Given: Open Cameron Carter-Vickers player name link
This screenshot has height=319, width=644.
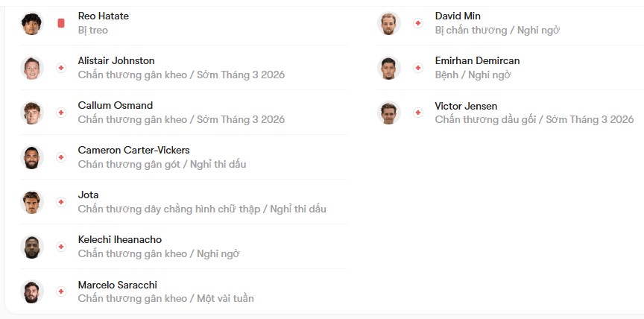Looking at the screenshot, I should pyautogui.click(x=134, y=151).
